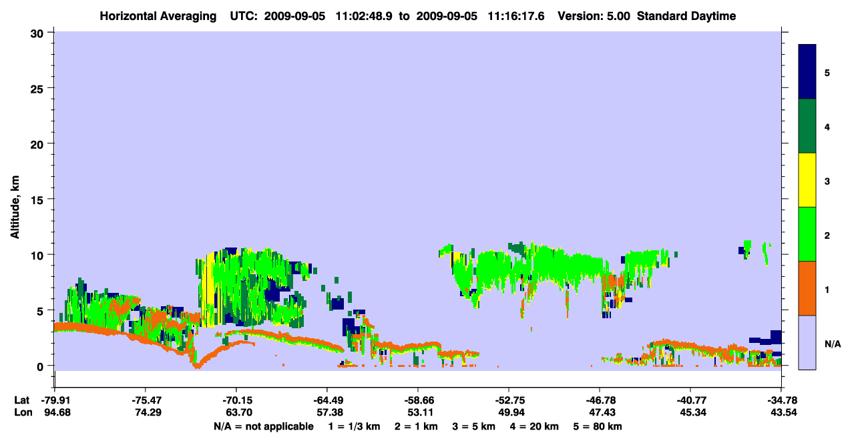Screen dimensions: 868x445
Task: Click longitude value 63.70
Action: (238, 412)
